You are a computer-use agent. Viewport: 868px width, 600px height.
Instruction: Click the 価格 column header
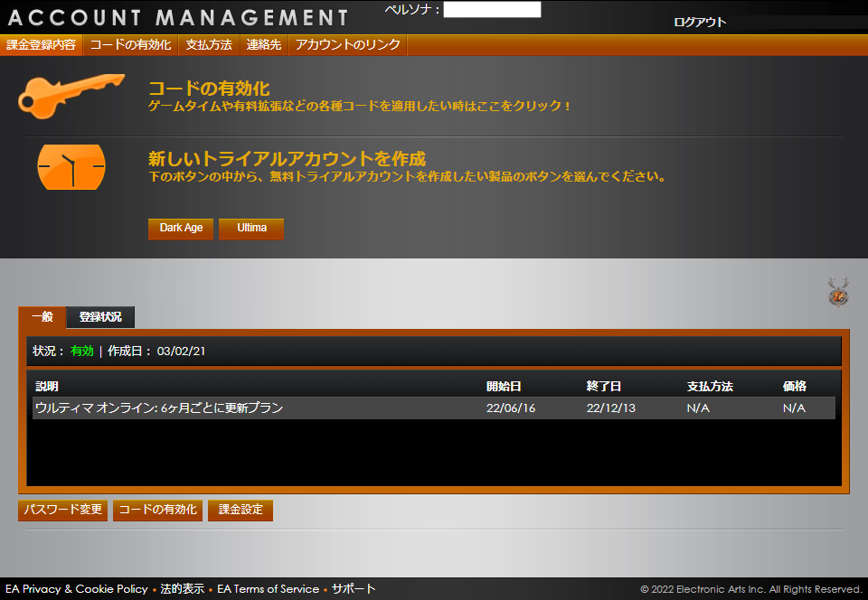(x=795, y=387)
